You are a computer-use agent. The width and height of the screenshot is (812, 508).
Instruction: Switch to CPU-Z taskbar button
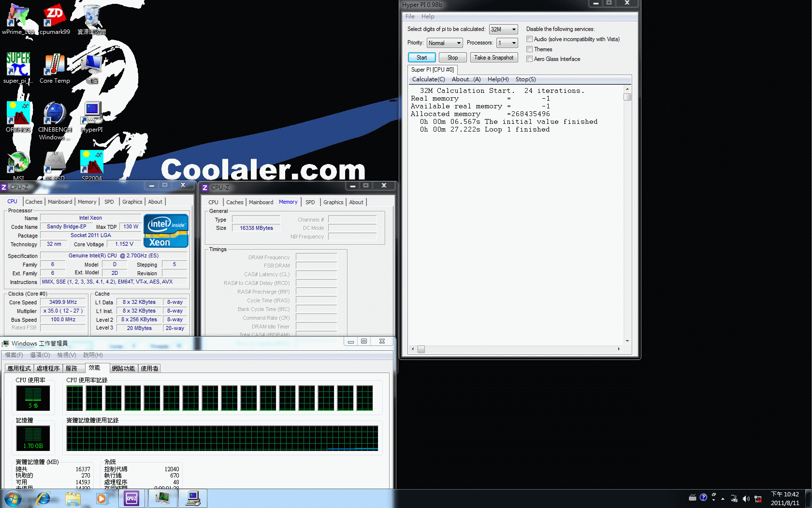[131, 498]
